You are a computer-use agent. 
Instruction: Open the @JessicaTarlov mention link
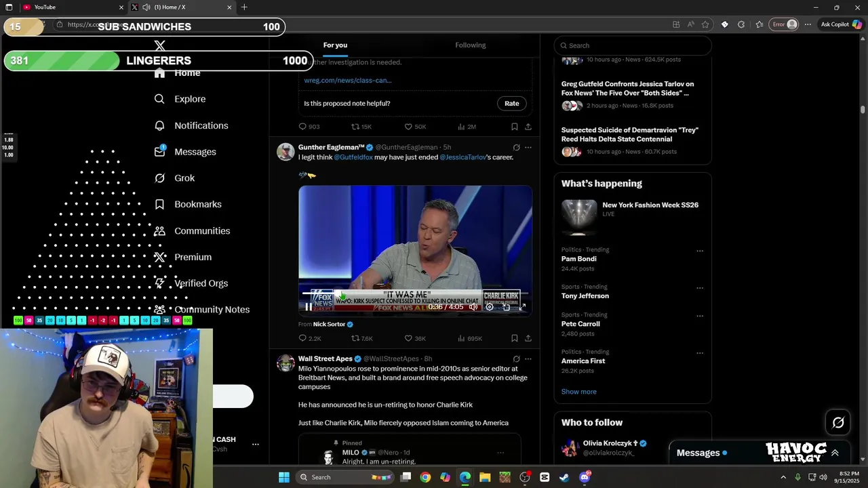462,157
